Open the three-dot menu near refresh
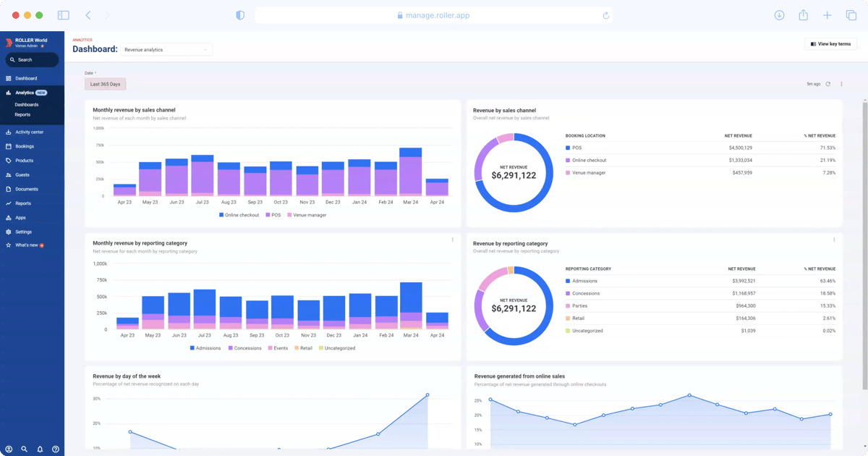 point(841,84)
